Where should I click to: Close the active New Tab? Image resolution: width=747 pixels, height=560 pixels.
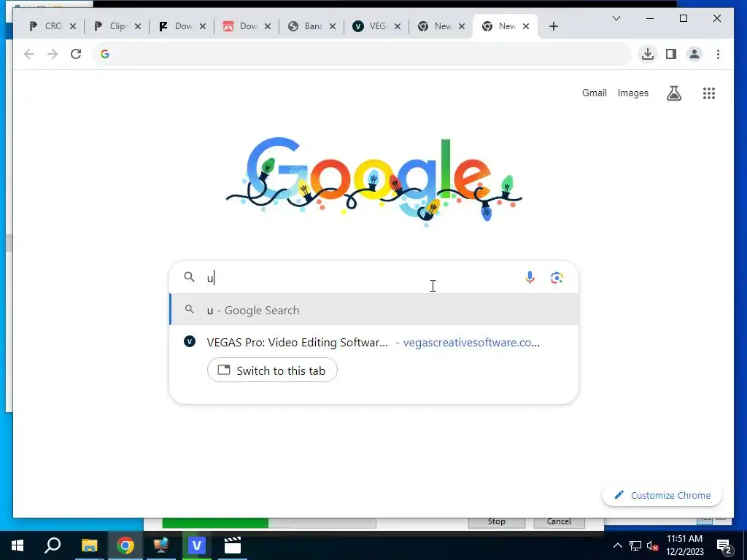pos(526,26)
